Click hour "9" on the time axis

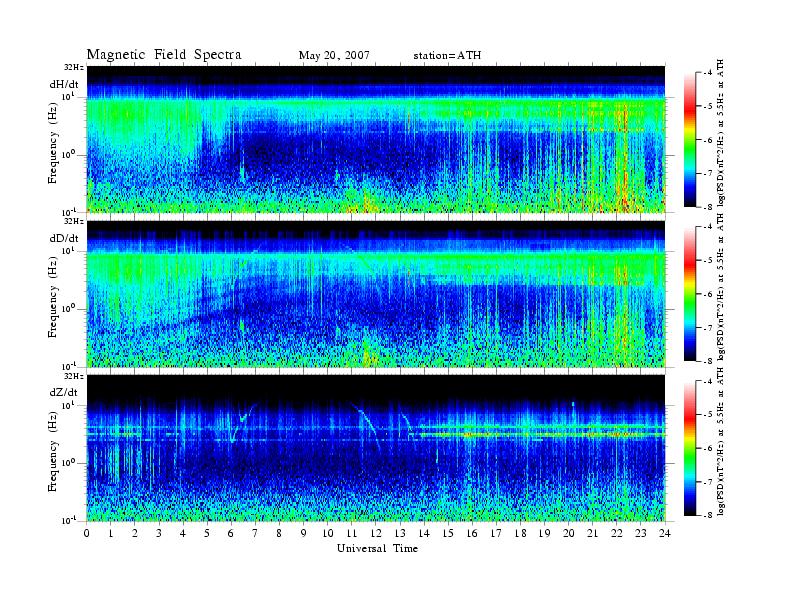[304, 533]
